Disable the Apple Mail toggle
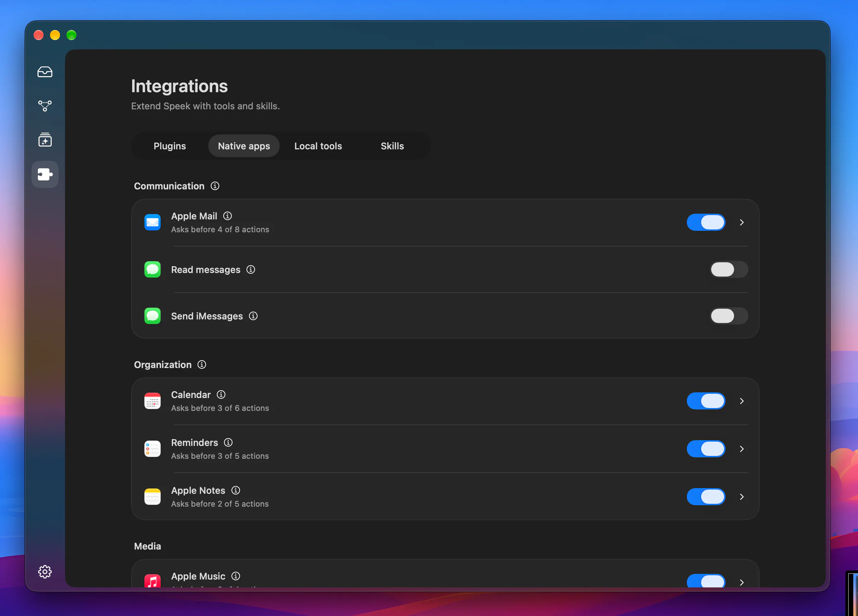The image size is (858, 616). pos(706,222)
